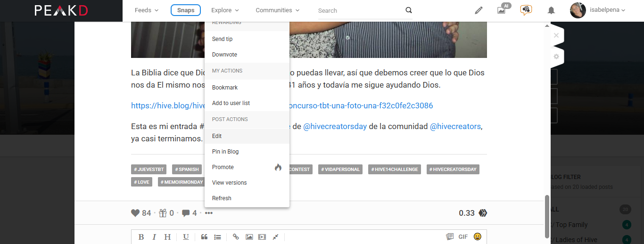
Task: Toggle bold formatting in comment editor
Action: coord(141,237)
